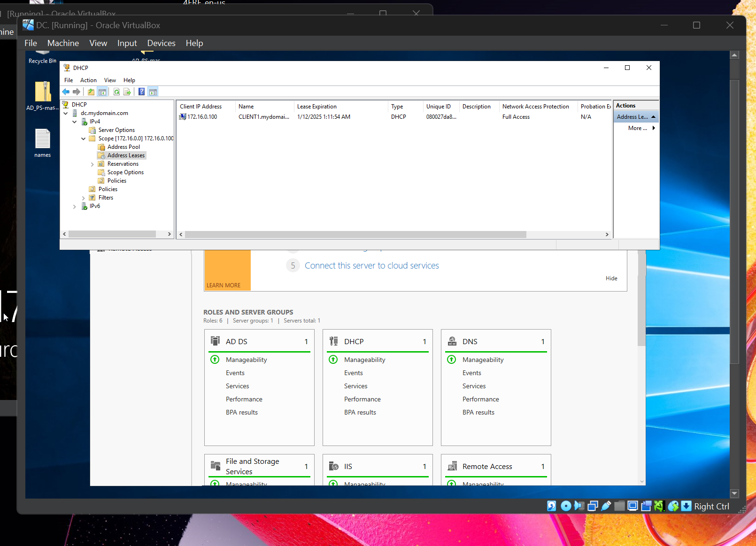This screenshot has height=546, width=756.
Task: Click the console tree horizontal scrollbar
Action: click(112, 234)
